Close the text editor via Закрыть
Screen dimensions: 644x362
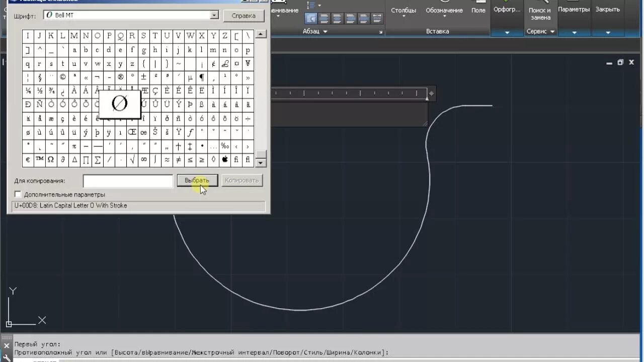pos(608,10)
